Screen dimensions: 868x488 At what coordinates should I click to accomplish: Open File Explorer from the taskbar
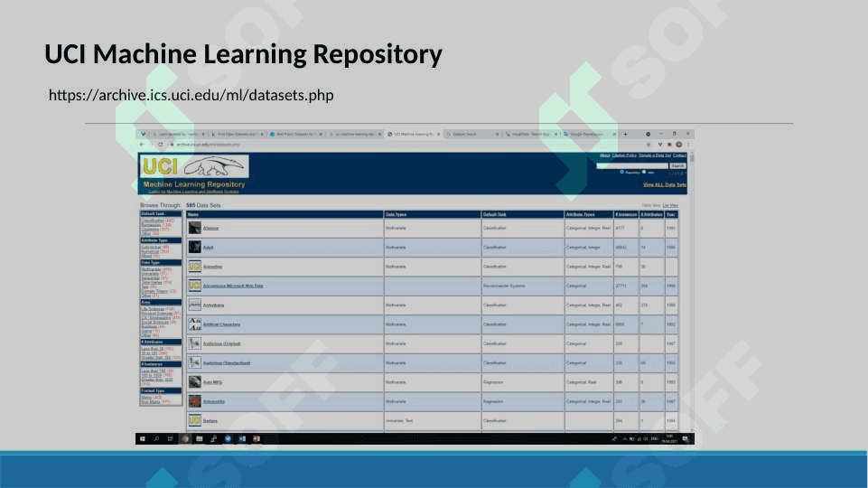(200, 438)
